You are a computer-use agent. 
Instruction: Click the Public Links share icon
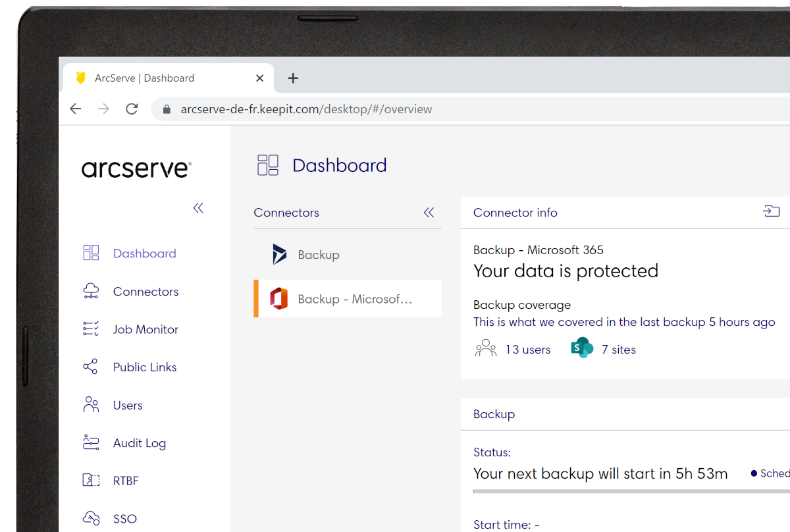point(91,367)
